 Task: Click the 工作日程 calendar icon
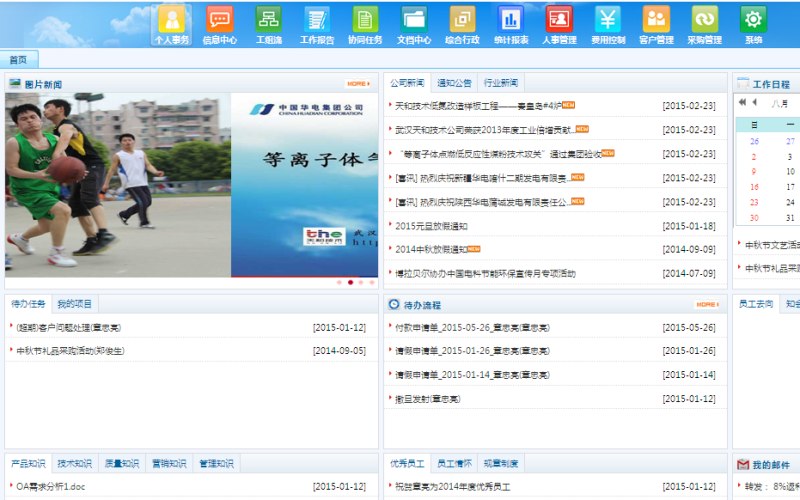pos(743,83)
